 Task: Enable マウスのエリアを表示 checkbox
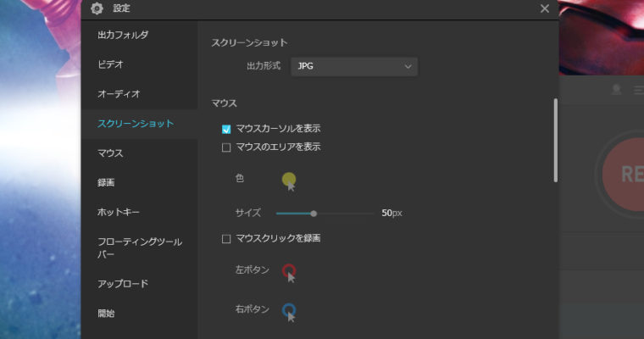[226, 147]
